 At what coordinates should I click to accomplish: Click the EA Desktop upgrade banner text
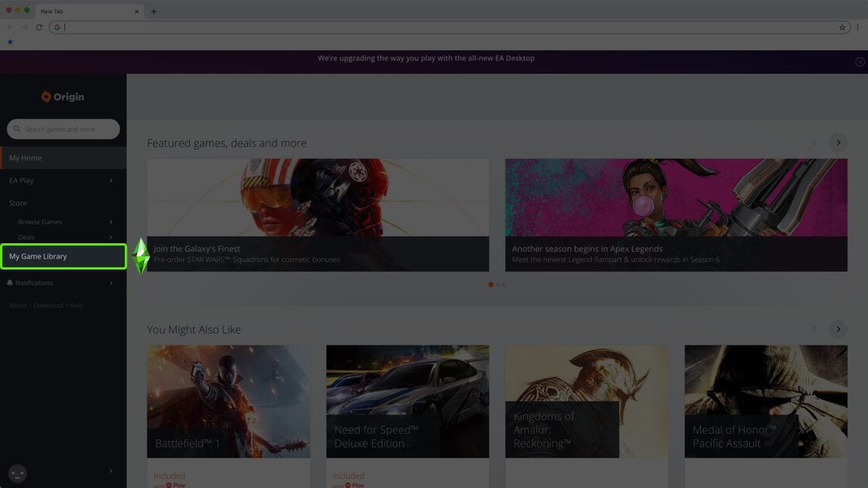425,58
